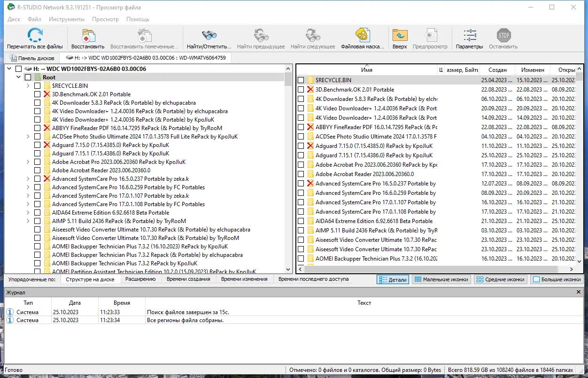The height and width of the screenshot is (378, 588).
Task: Collapse the H: drive tree node
Action: click(9, 69)
